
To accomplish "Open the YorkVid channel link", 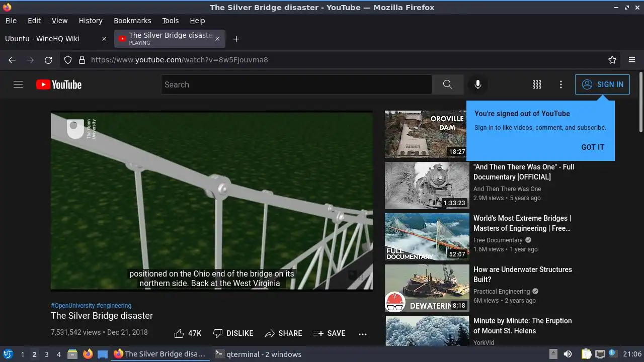I will coord(484,342).
